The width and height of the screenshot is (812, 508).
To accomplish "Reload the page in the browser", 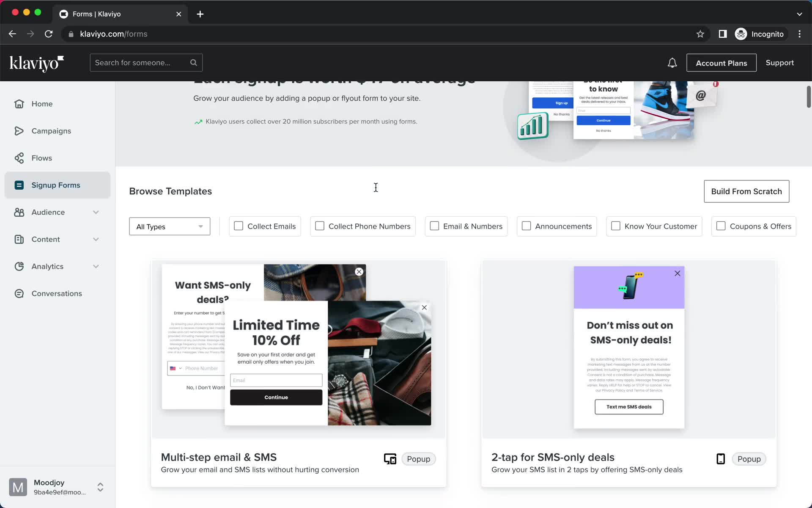I will 49,34.
